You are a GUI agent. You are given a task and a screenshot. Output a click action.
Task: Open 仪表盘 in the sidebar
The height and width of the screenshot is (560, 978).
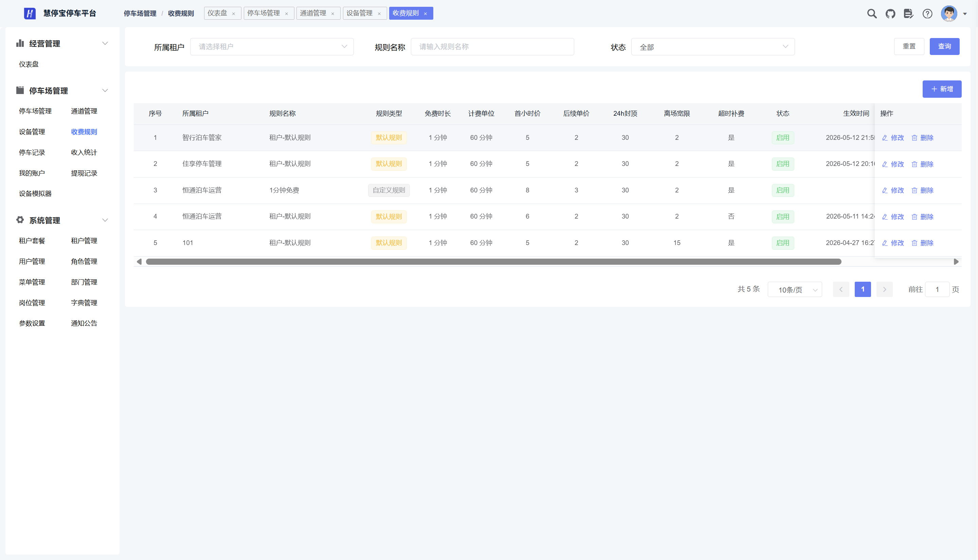[29, 64]
